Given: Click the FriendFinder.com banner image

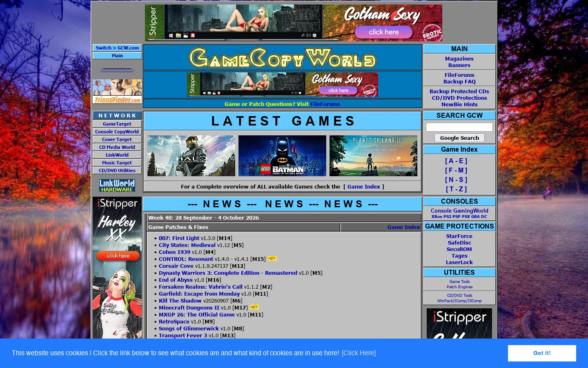Looking at the screenshot, I should pyautogui.click(x=117, y=92).
